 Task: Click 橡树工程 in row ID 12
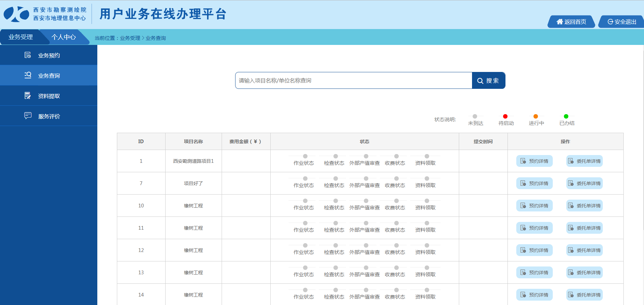[193, 250]
